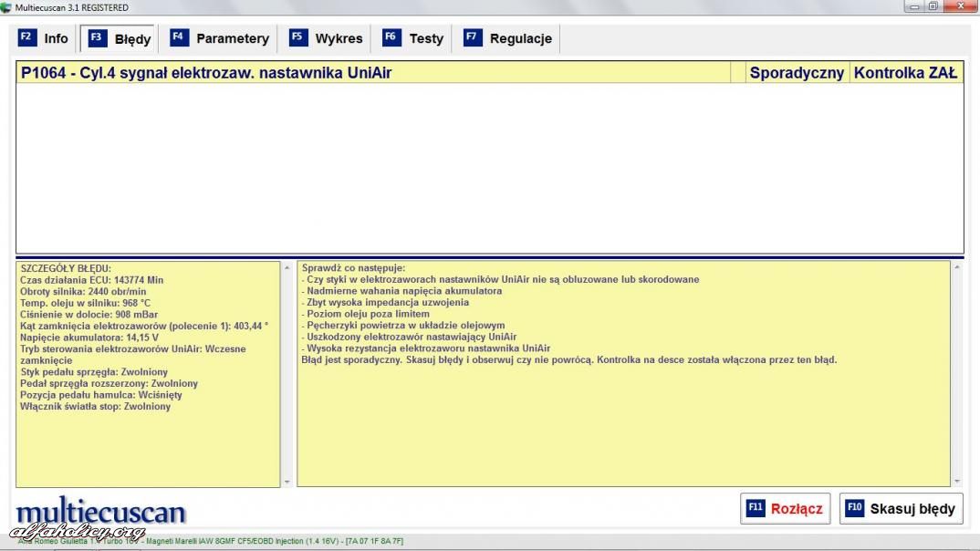Click the 'Czas działania ECU: 143774 Min' line

(91, 280)
